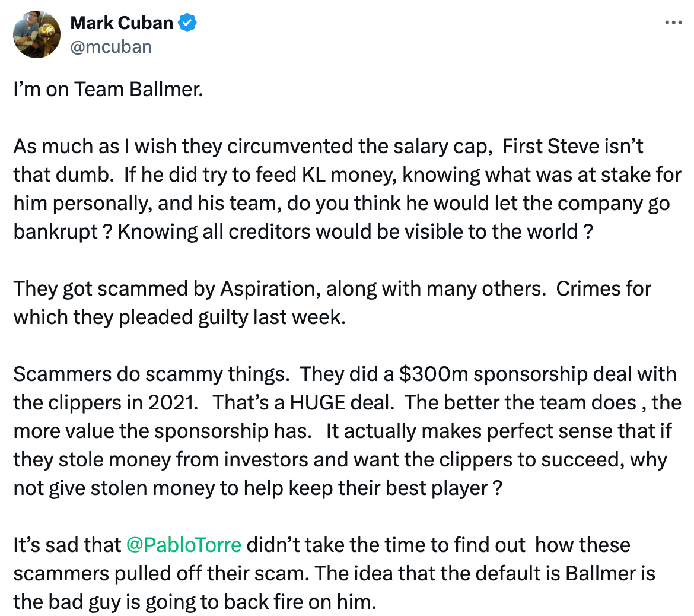Click the line "which they pleaded guilty last week."
694x616 pixels.
pos(180,317)
